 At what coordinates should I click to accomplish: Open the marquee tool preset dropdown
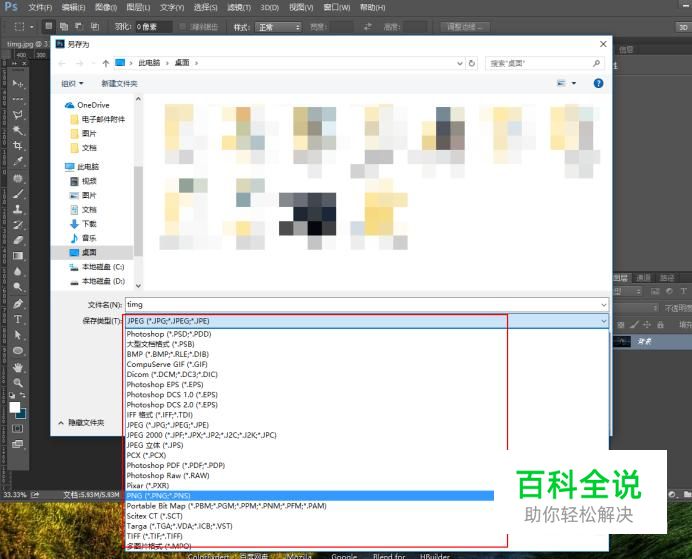[31, 27]
